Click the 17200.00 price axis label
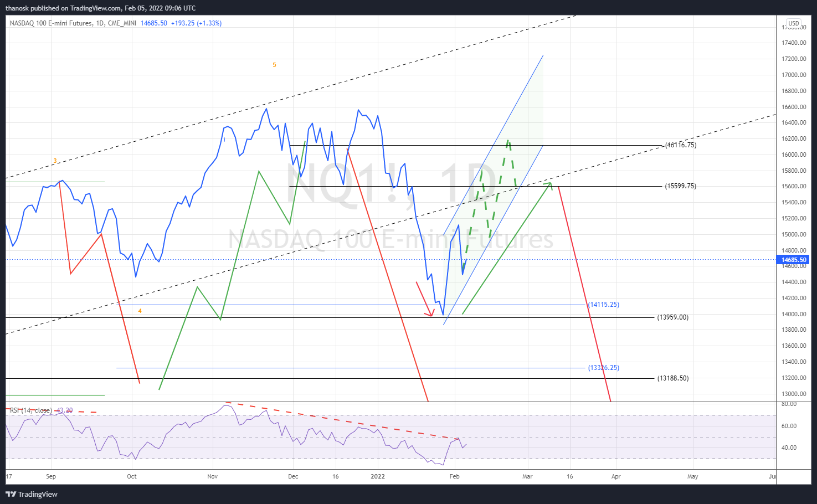This screenshot has height=504, width=817. tap(794, 59)
